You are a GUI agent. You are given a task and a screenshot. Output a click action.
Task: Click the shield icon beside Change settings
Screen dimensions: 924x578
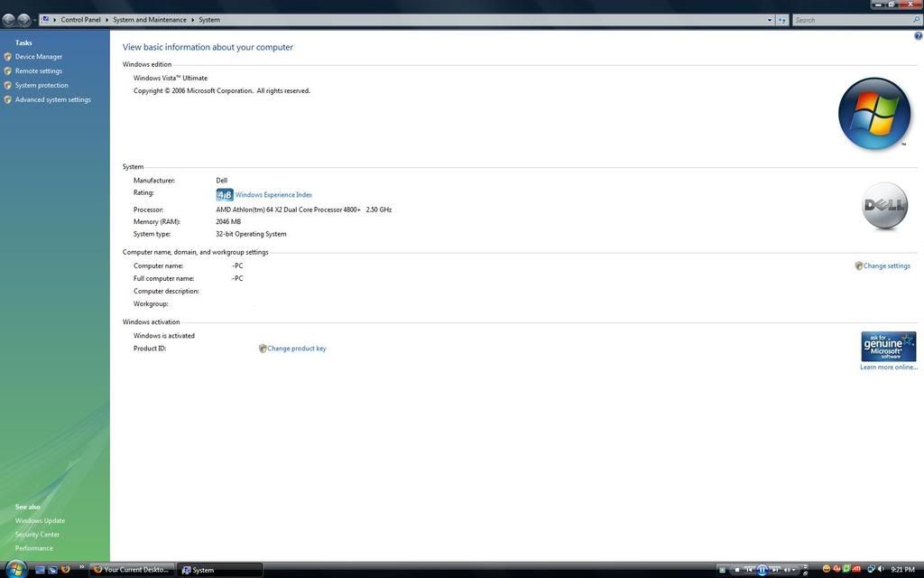pyautogui.click(x=859, y=266)
